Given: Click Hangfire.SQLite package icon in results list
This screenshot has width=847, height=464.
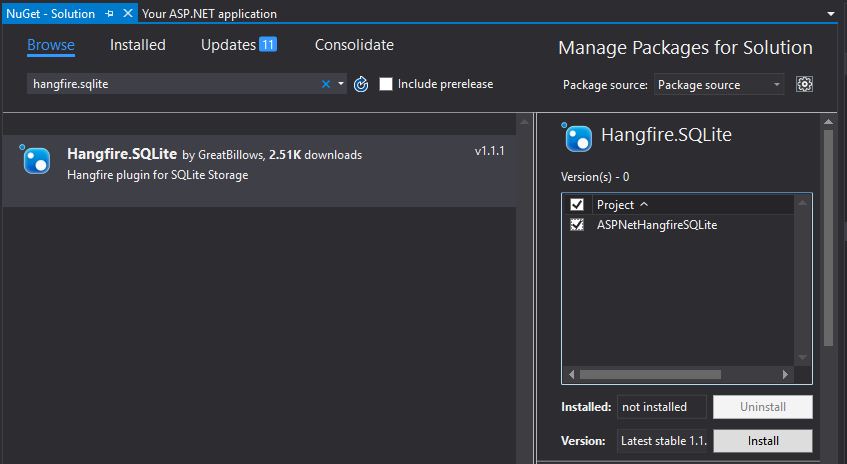Looking at the screenshot, I should (36, 160).
